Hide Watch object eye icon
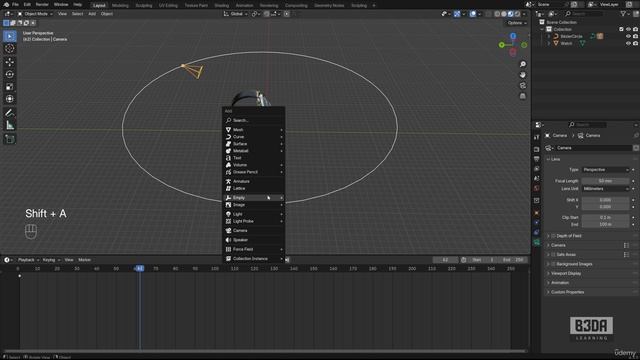 point(628,43)
